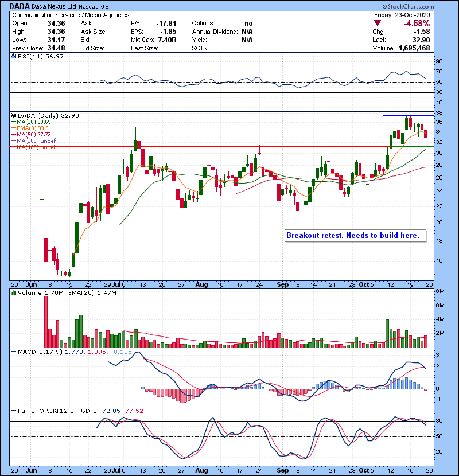The image size is (459, 476).
Task: Click the Volume figure 1,695,468
Action: [414, 48]
